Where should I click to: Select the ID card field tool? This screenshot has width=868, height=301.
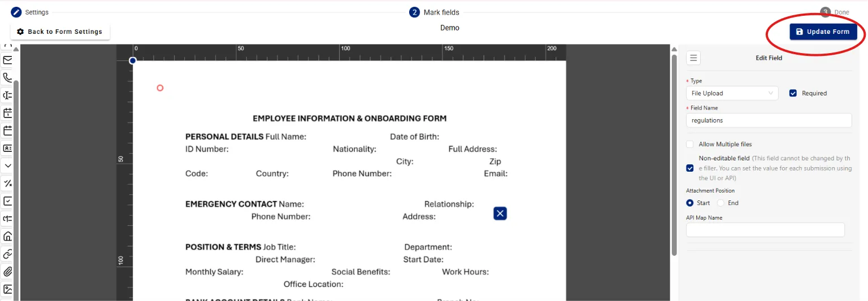coord(8,148)
